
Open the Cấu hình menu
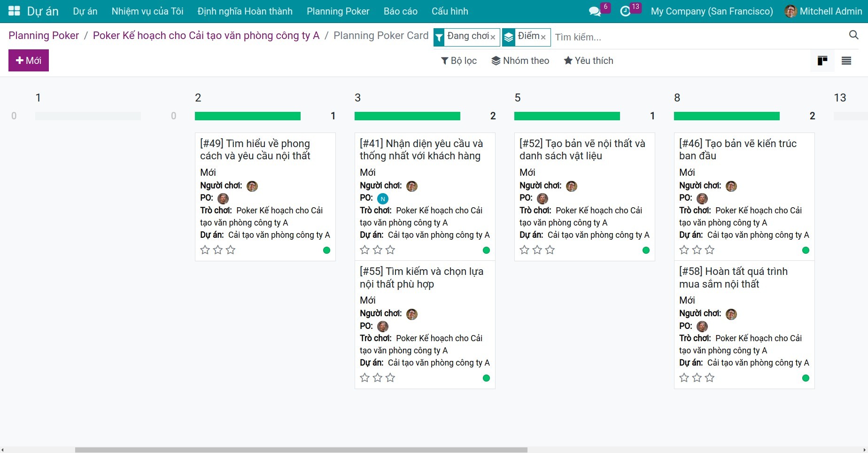pyautogui.click(x=450, y=11)
